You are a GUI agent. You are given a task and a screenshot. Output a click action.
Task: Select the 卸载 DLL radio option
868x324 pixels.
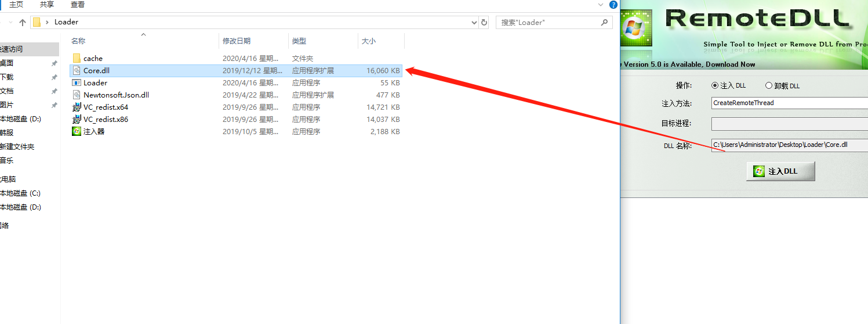pos(769,85)
